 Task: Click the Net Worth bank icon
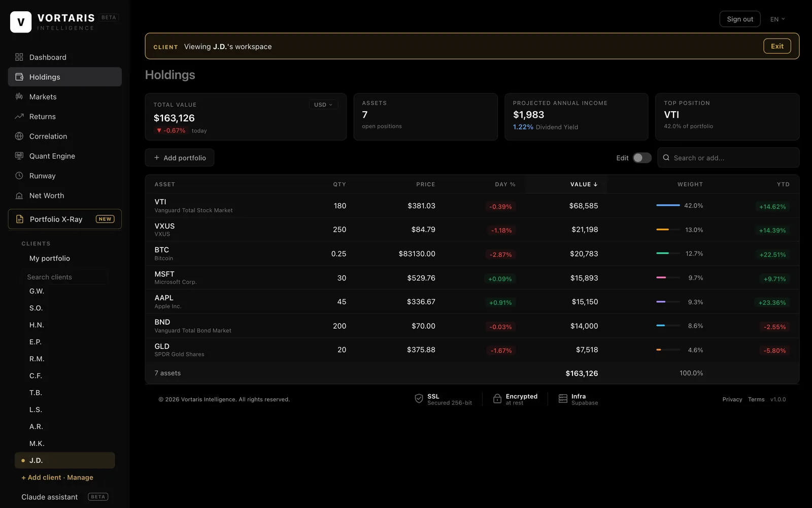(x=19, y=196)
